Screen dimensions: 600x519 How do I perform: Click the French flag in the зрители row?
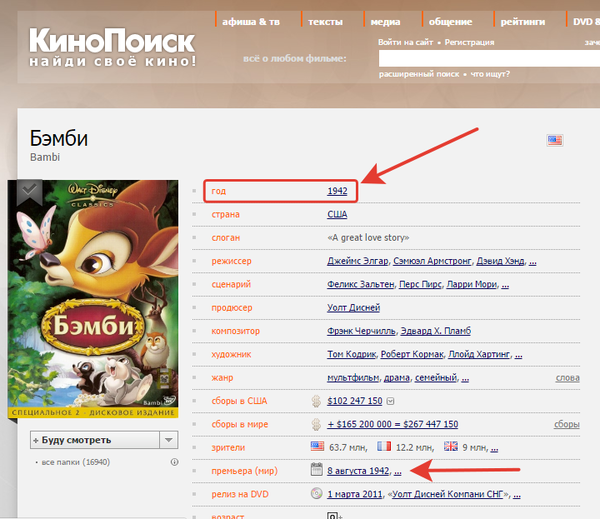click(x=384, y=446)
